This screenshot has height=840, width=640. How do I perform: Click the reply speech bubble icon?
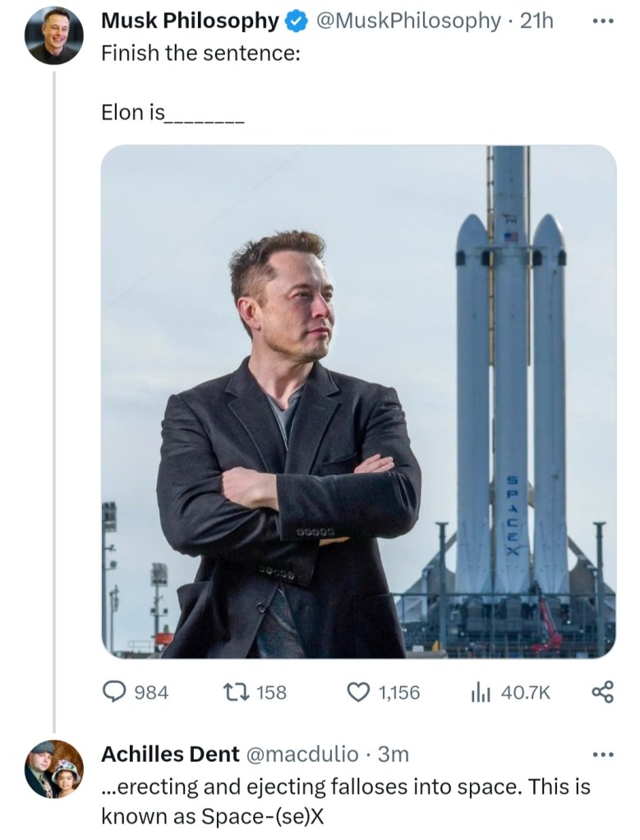click(x=114, y=692)
